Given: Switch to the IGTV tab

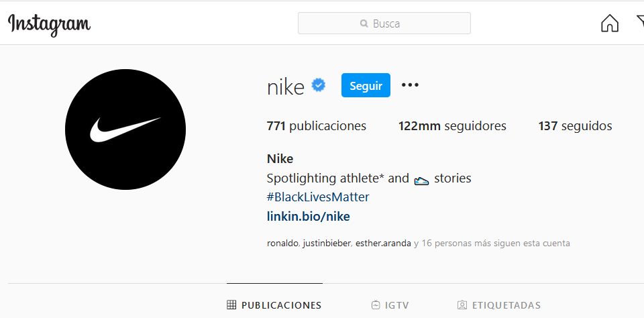Looking at the screenshot, I should click(390, 305).
